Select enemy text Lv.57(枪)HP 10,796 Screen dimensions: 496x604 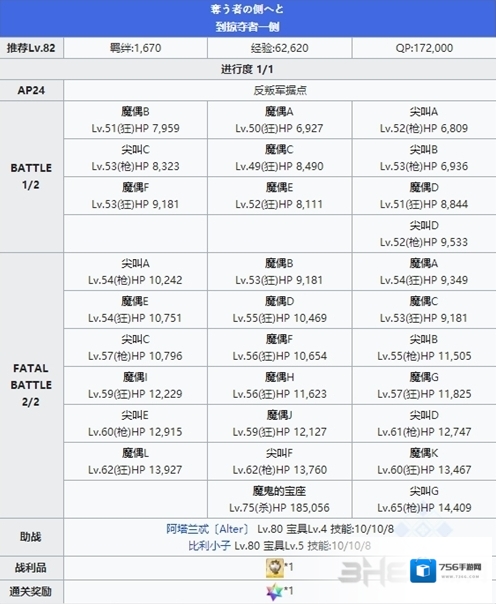[x=135, y=356]
